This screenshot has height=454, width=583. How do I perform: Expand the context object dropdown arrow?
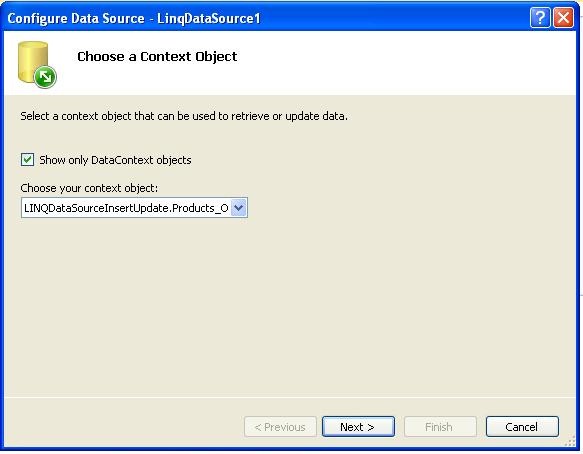pos(239,207)
